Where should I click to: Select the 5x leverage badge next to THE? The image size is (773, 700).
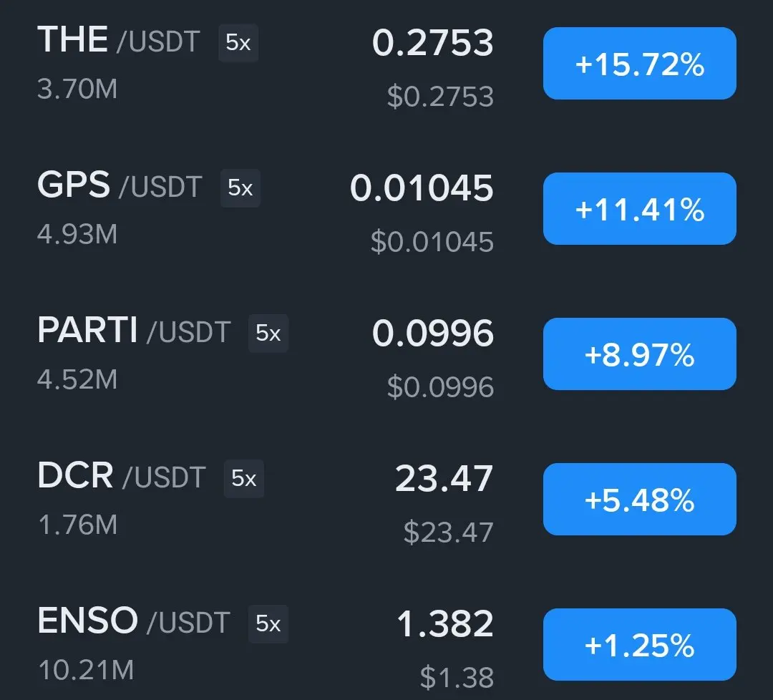pos(238,43)
